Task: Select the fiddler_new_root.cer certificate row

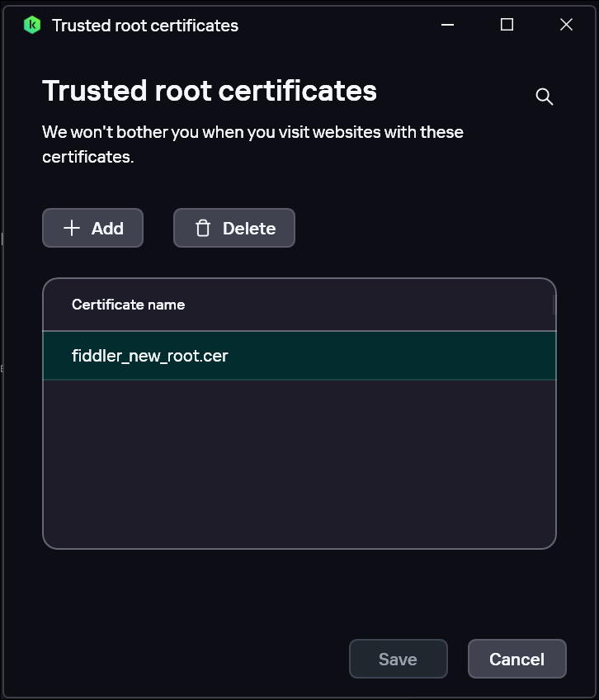Action: click(299, 356)
